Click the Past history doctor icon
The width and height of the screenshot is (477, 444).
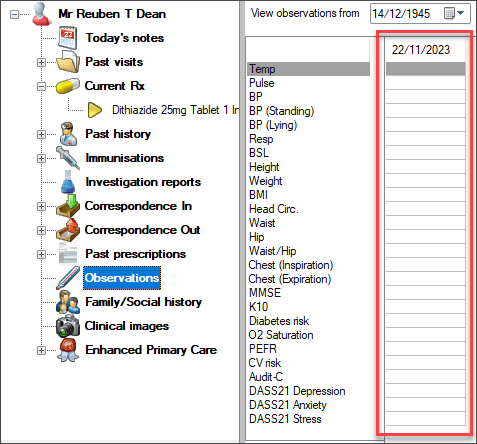[68, 134]
